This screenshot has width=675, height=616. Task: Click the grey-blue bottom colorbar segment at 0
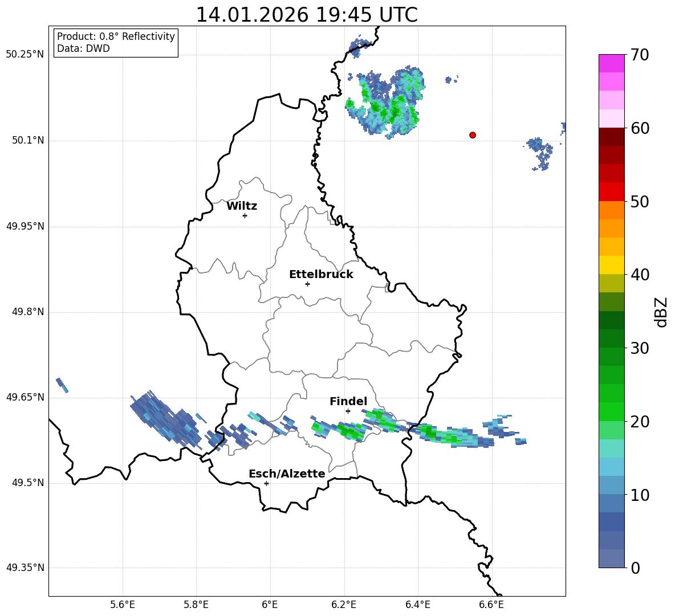(x=611, y=558)
